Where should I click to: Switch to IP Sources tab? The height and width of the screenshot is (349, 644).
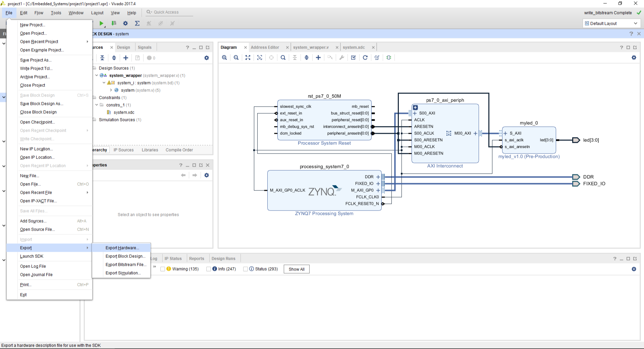click(123, 150)
